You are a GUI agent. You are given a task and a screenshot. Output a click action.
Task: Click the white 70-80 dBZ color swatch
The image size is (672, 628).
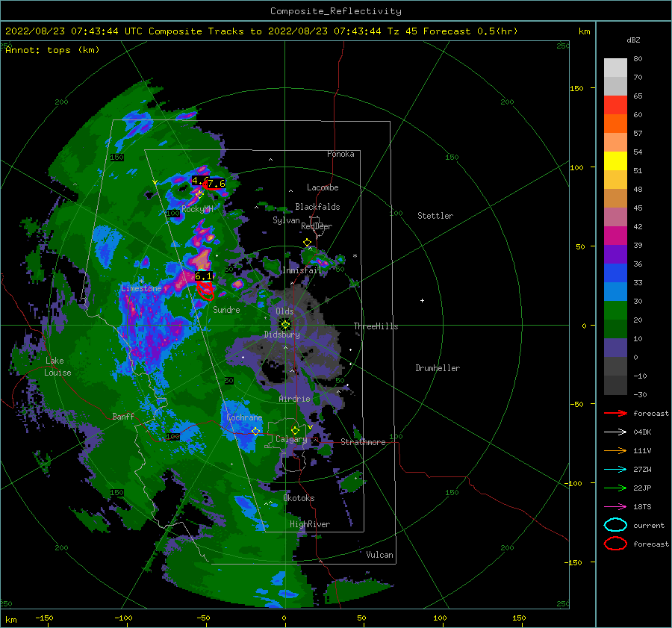pos(615,68)
